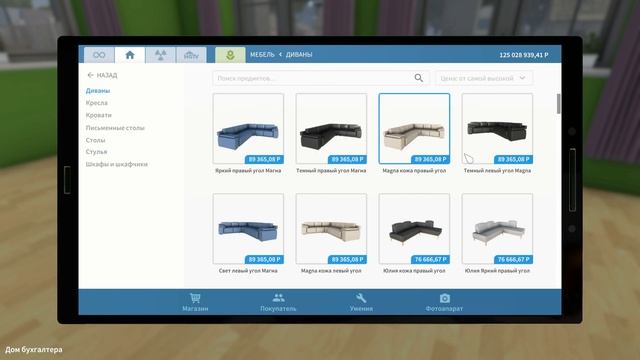Image resolution: width=640 pixels, height=360 pixels.
Task: Open the shop cart icon
Action: pos(195,298)
